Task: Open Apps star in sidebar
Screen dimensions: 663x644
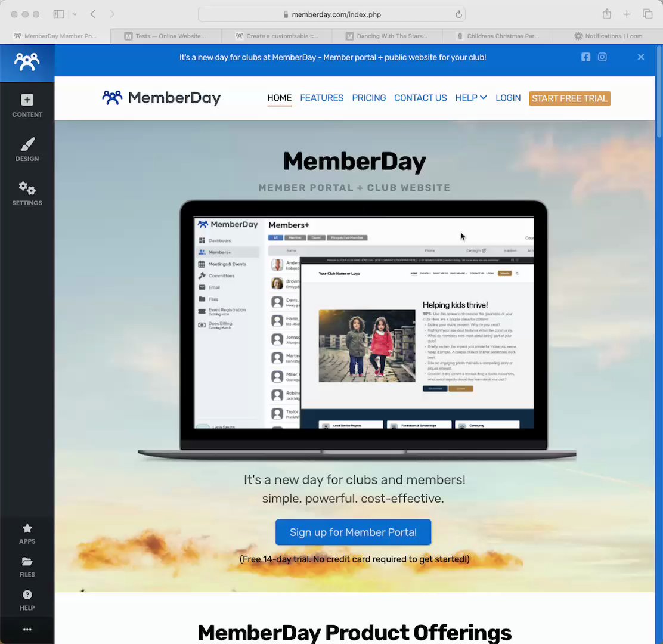Action: [x=27, y=534]
